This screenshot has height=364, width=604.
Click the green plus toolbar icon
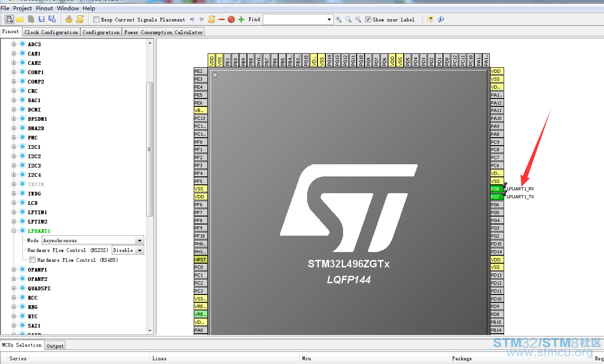[241, 20]
